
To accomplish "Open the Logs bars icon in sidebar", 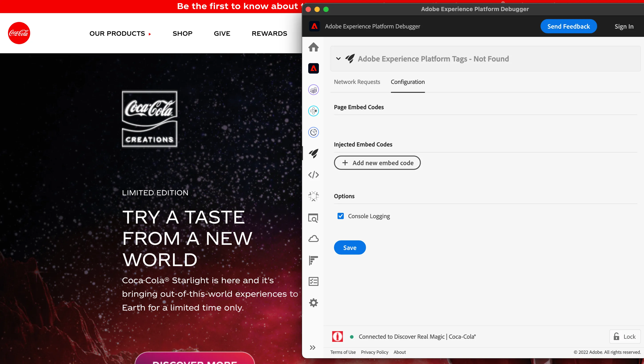I will click(313, 260).
